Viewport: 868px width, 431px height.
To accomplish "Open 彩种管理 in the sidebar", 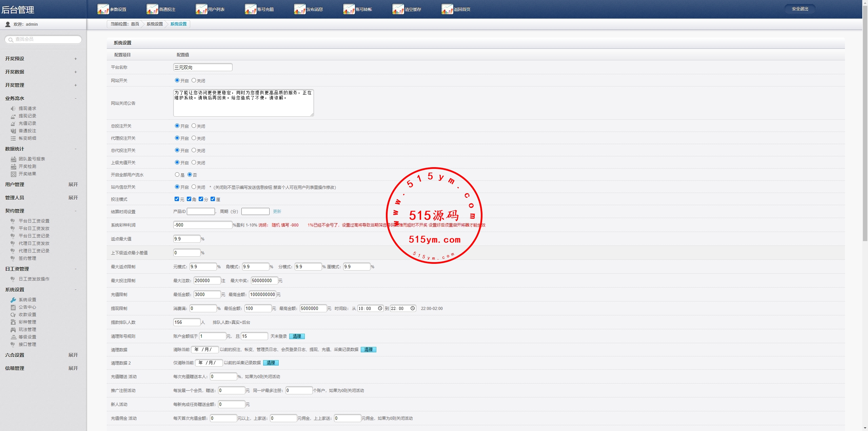I will pos(27,322).
